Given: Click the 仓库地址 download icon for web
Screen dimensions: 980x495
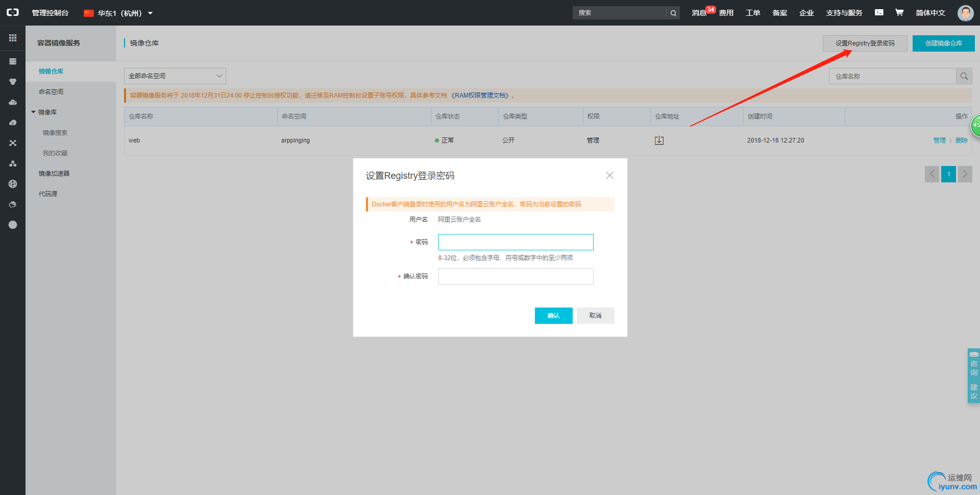Looking at the screenshot, I should 659,140.
